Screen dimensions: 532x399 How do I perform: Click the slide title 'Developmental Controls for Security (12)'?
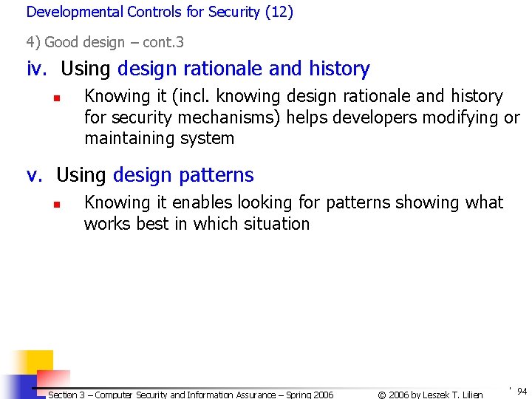[x=160, y=13]
